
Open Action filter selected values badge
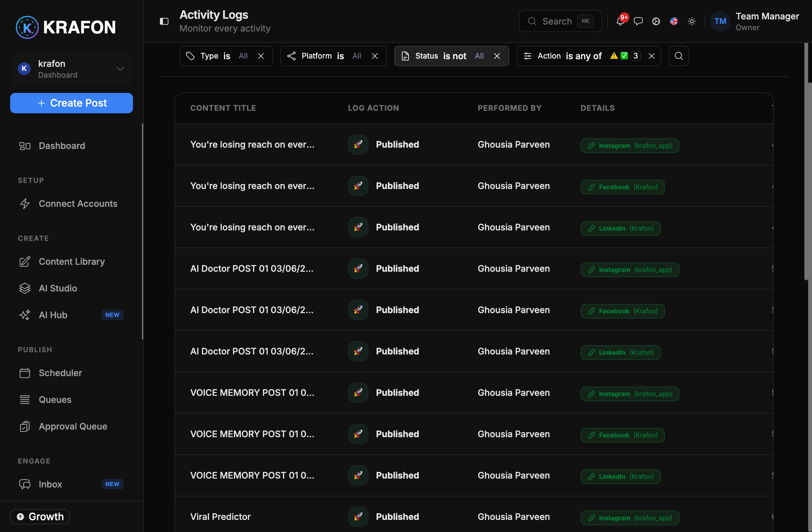click(x=625, y=56)
